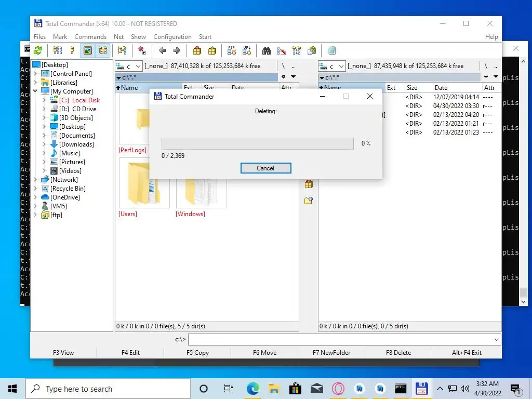Screen dimensions: 532x399
Task: Click the Alt+F4 Exit button
Action: click(x=467, y=353)
